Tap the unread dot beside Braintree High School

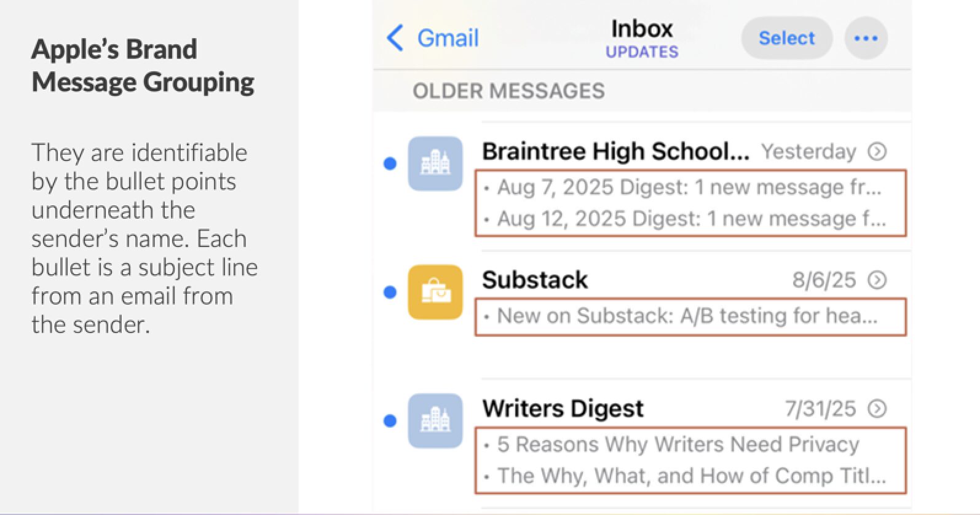(x=390, y=163)
